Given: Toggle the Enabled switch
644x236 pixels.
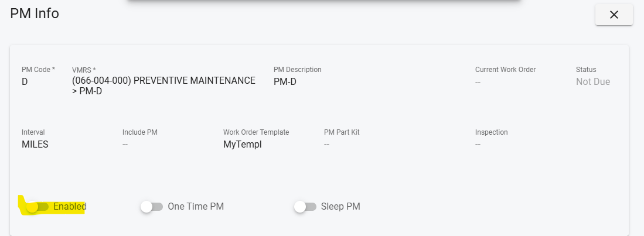Looking at the screenshot, I should tap(37, 207).
